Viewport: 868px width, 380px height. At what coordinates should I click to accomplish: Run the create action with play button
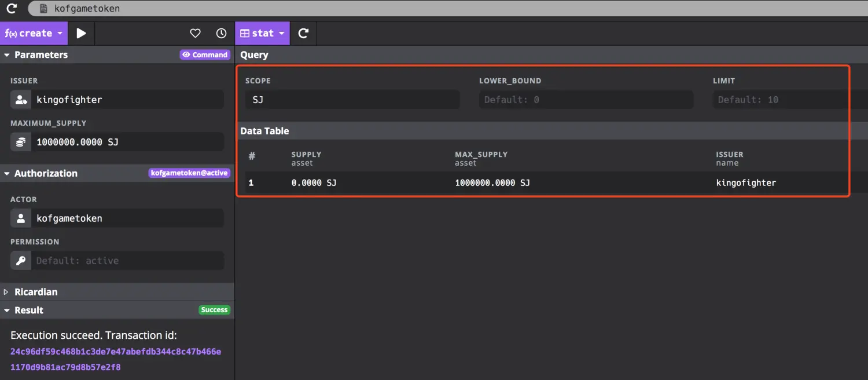[81, 34]
